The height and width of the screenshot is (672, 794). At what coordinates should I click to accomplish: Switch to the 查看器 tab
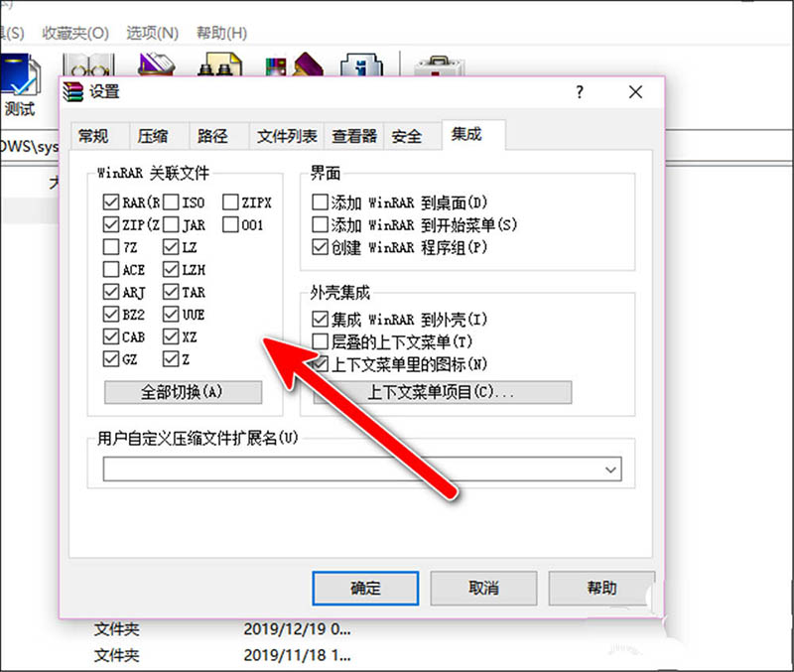[354, 136]
